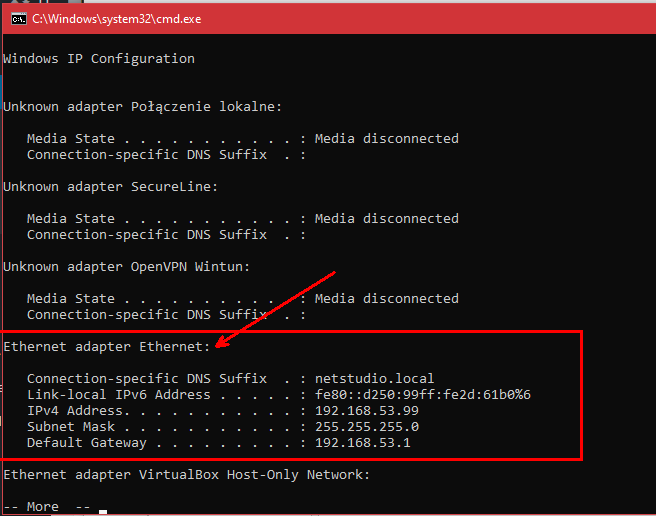Viewport: 656px width, 516px height.
Task: Click the "Unknown adapter SecureLine" line
Action: click(110, 187)
